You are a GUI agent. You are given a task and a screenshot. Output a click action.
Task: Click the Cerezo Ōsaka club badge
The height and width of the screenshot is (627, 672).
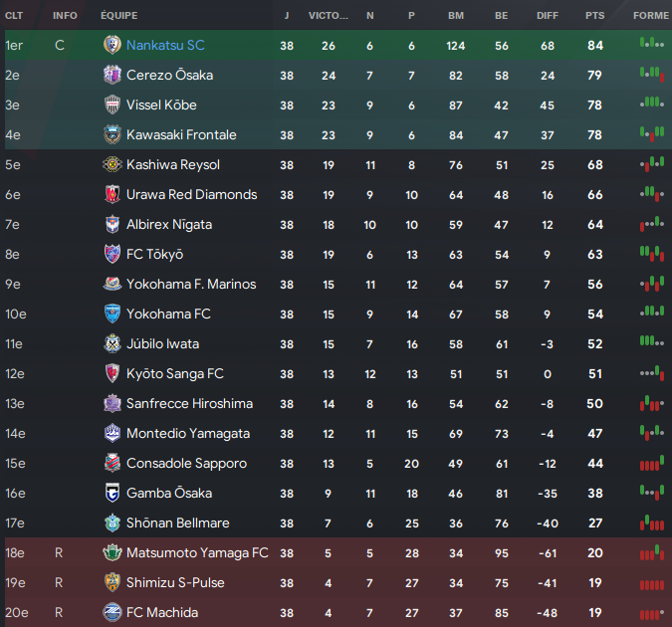[x=112, y=75]
